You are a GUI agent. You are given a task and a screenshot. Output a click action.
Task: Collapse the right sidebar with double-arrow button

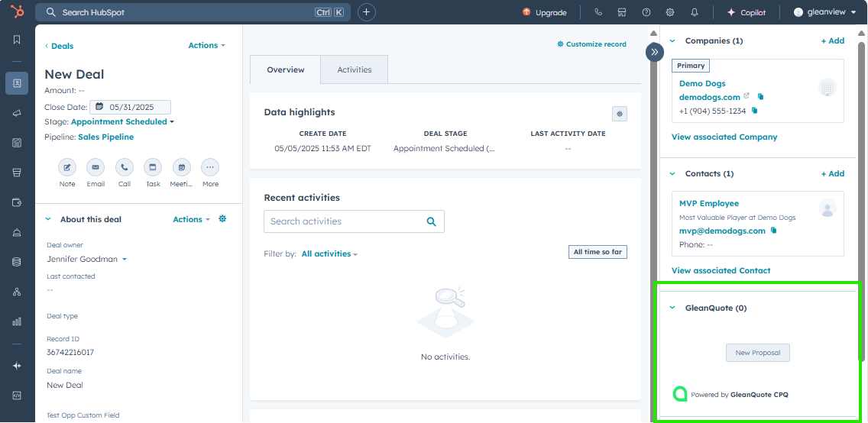click(654, 52)
